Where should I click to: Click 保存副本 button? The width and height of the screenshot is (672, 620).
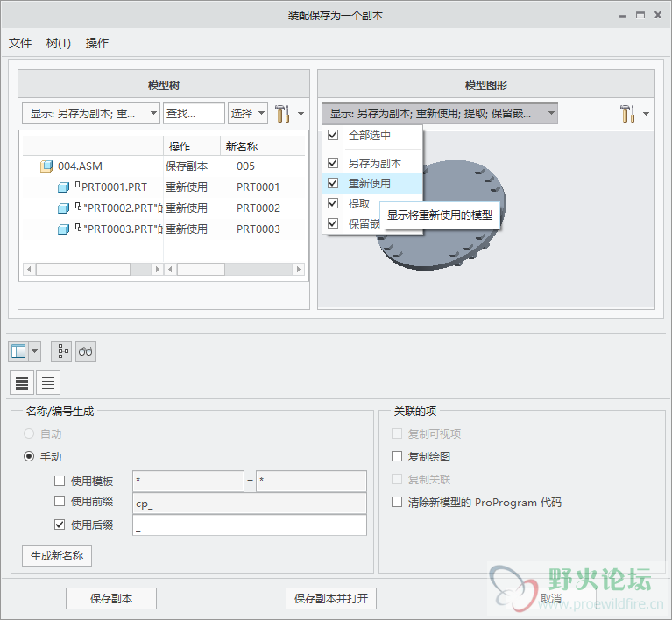click(x=111, y=599)
